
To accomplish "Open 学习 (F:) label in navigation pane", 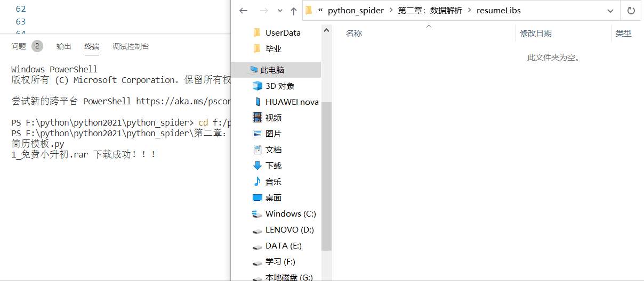I will [x=280, y=262].
